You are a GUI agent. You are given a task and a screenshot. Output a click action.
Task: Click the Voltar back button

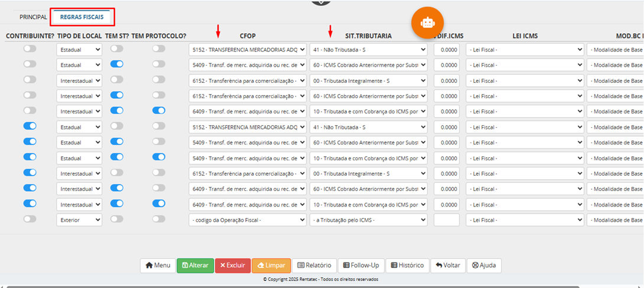click(x=447, y=266)
